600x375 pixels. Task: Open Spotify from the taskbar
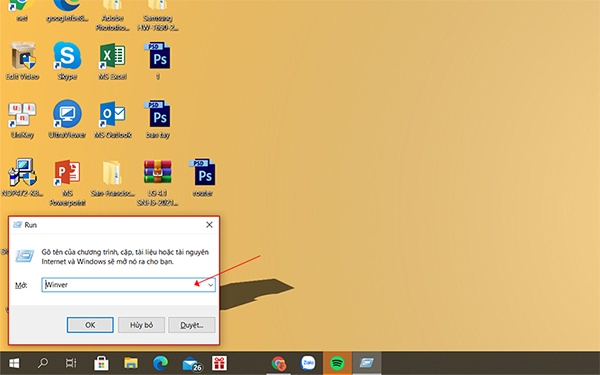(337, 363)
